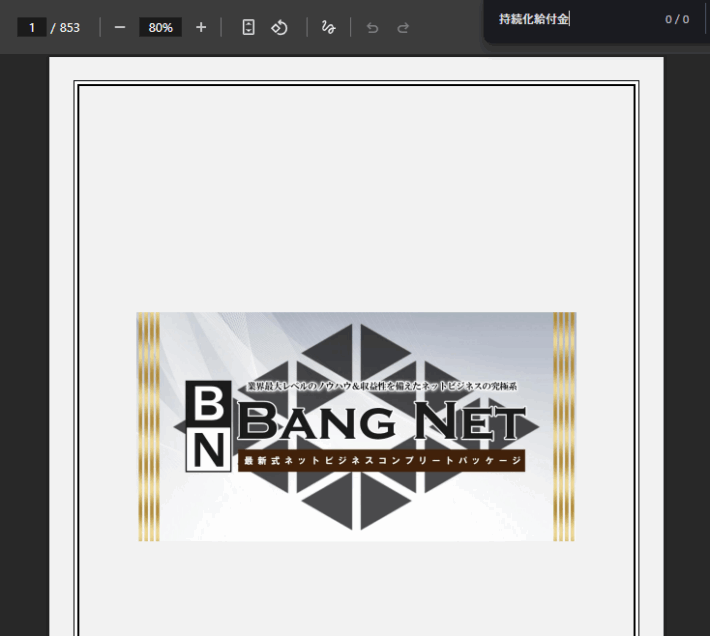Image resolution: width=710 pixels, height=636 pixels.
Task: Click the 0 / 0 search results counter
Action: point(677,19)
